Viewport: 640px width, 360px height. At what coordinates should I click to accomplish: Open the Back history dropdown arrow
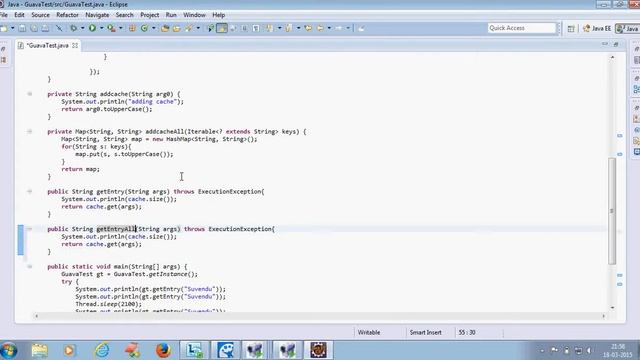tap(329, 28)
